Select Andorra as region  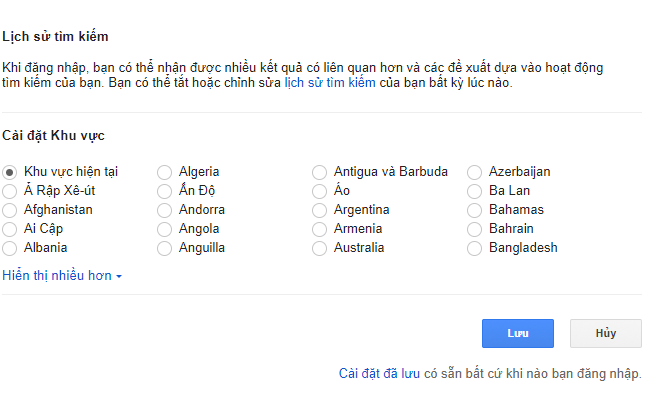click(165, 210)
